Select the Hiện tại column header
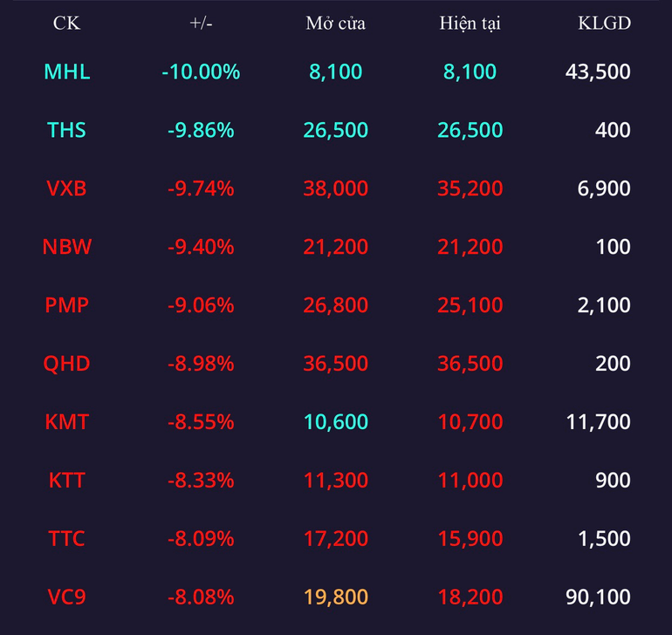672x635 pixels. tap(470, 24)
